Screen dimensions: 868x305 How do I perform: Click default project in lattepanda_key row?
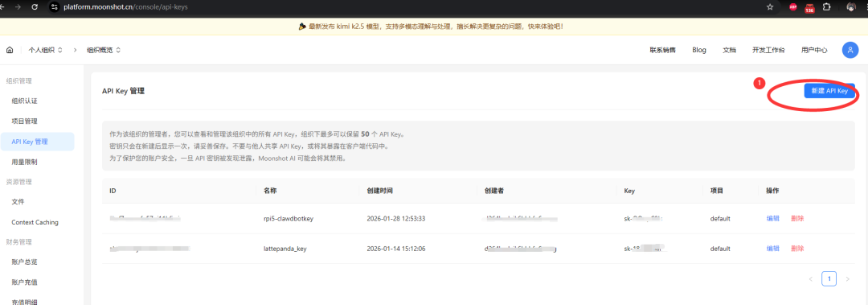720,249
